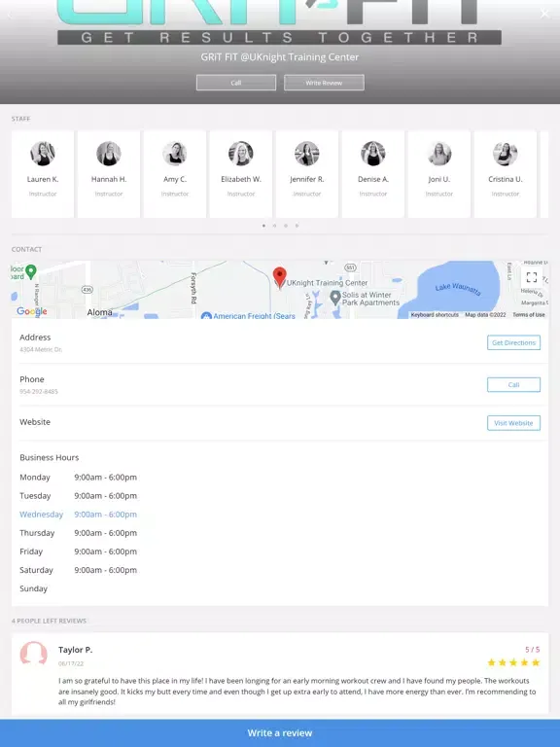This screenshot has height=747, width=560.
Task: Select the fourth staff carousel page dot
Action: click(x=297, y=226)
